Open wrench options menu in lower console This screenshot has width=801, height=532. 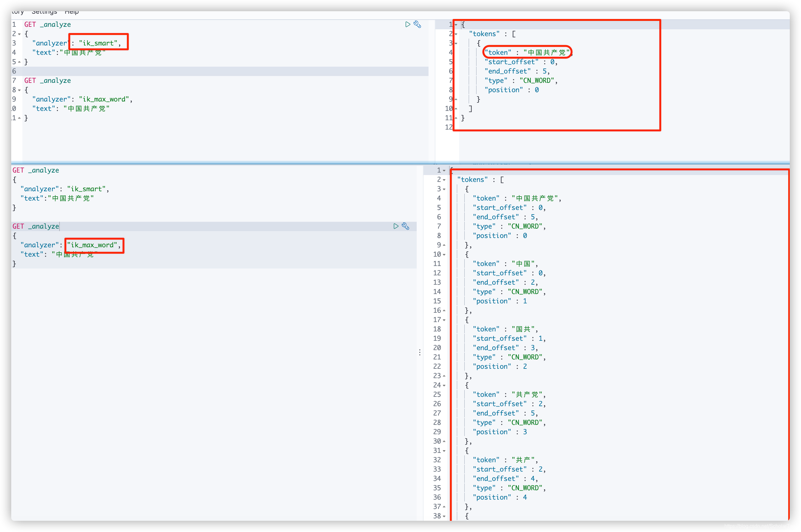(405, 226)
